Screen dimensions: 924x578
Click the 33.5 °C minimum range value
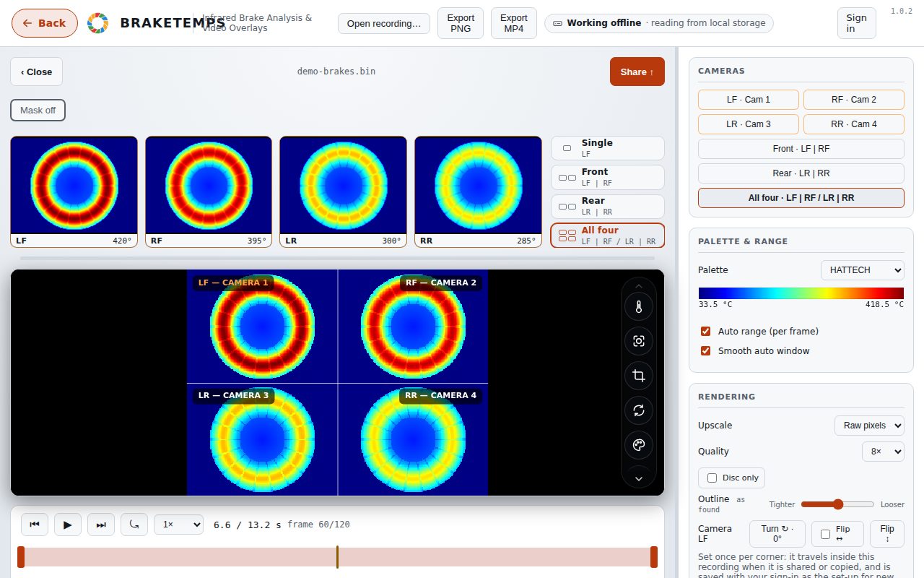tap(716, 305)
